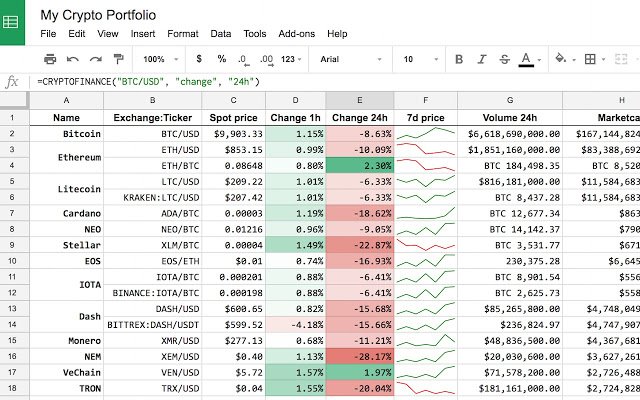Open the Data menu
Screen dimensions: 640x400
coord(220,33)
